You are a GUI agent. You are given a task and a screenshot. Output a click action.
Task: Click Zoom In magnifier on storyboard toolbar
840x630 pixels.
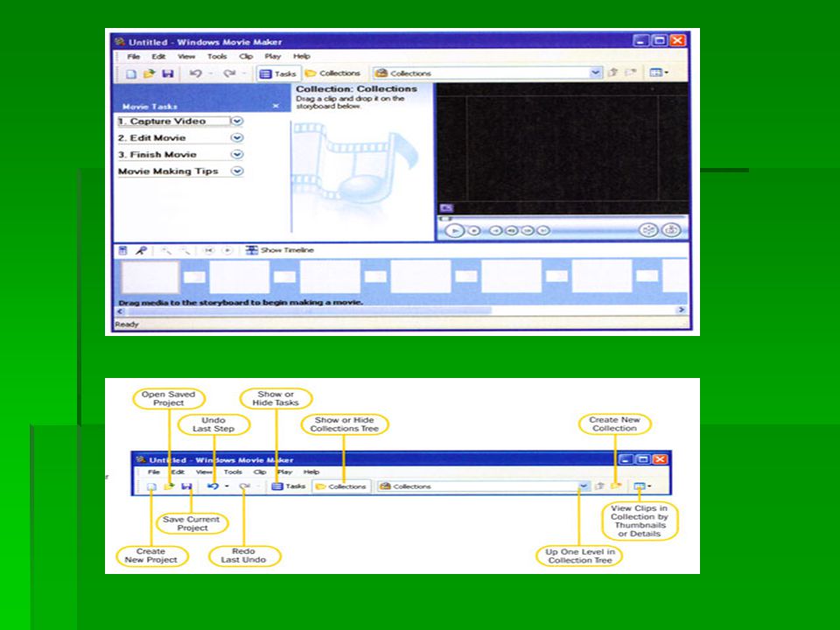point(166,250)
